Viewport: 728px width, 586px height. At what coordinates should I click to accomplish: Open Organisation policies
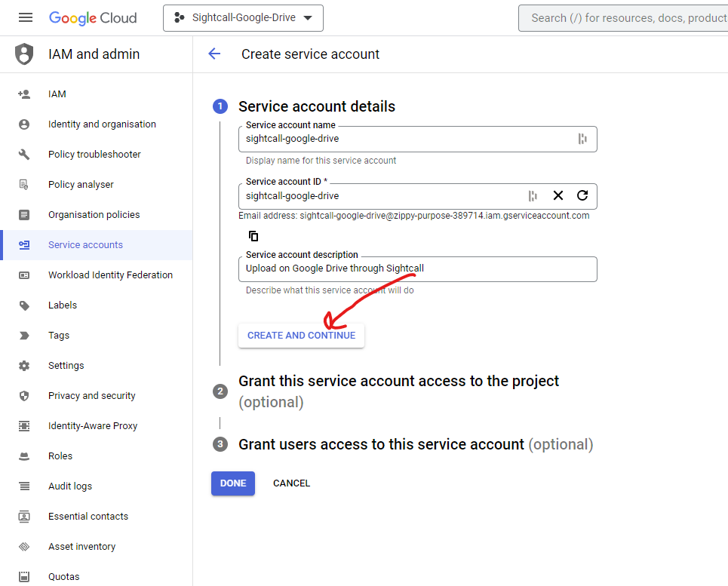pyautogui.click(x=96, y=215)
